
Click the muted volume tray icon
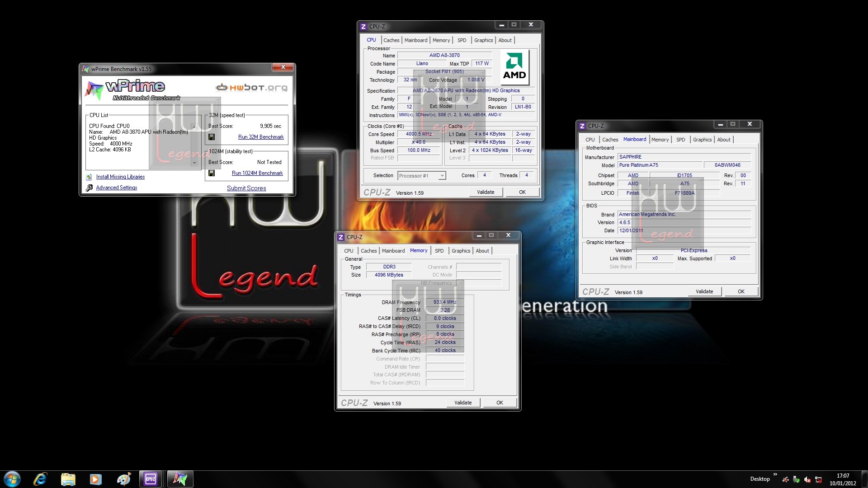[807, 479]
